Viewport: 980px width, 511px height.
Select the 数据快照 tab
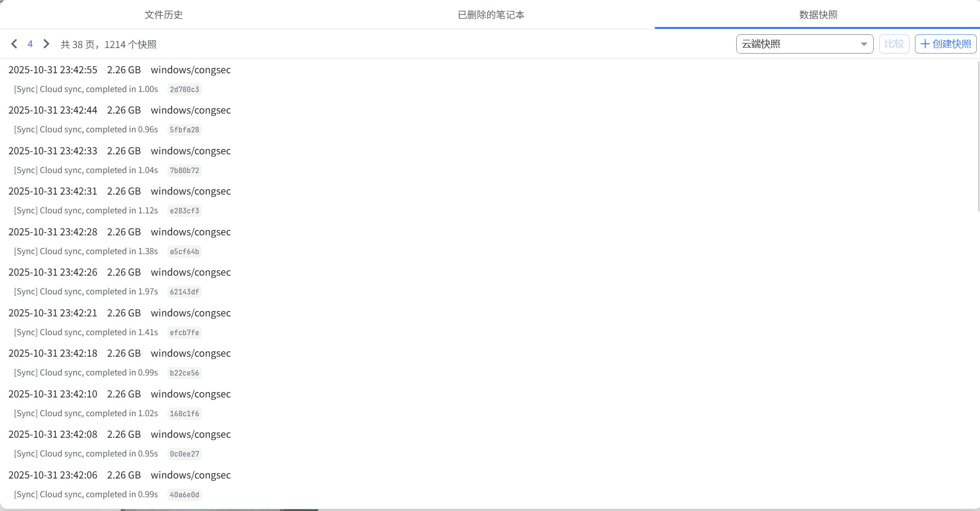[x=817, y=14]
